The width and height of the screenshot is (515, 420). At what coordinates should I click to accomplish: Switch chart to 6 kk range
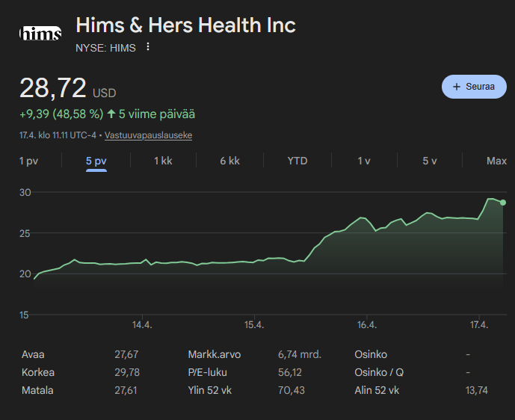click(x=230, y=161)
